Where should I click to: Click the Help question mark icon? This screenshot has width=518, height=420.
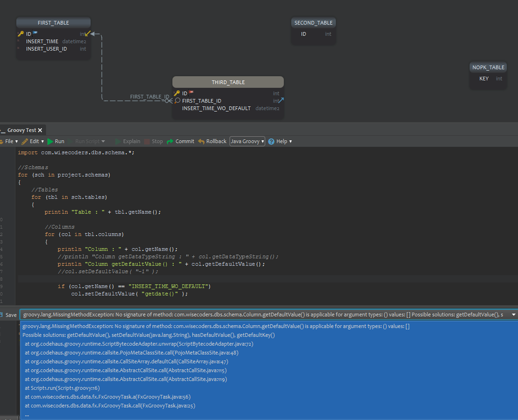tap(271, 141)
